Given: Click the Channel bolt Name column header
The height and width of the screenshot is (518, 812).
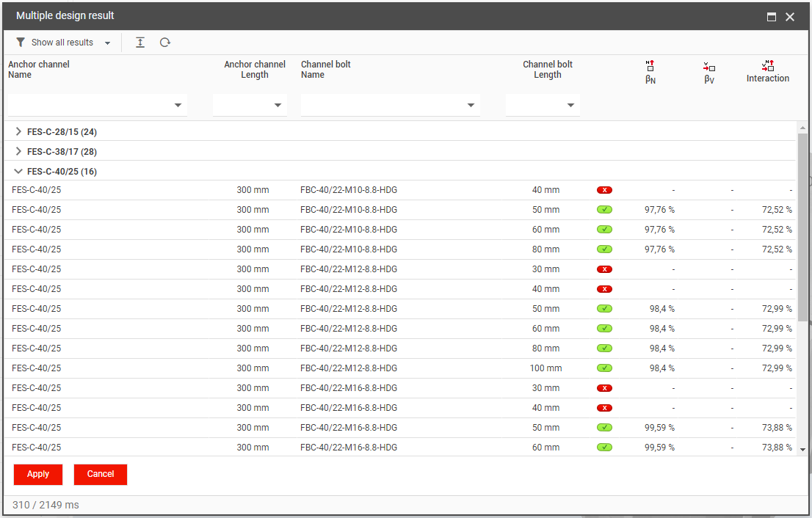Looking at the screenshot, I should click(x=326, y=70).
